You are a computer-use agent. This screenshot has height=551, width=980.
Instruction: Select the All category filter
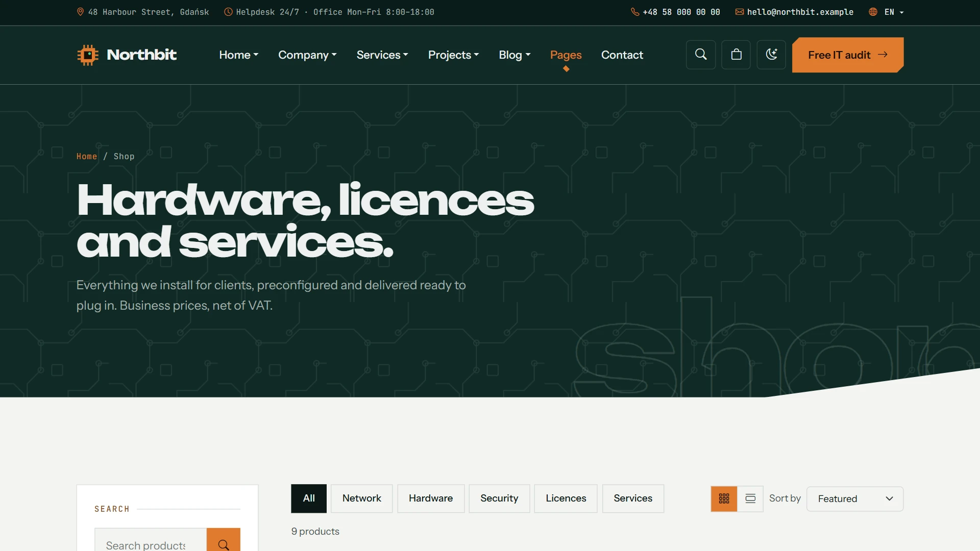[x=309, y=498]
